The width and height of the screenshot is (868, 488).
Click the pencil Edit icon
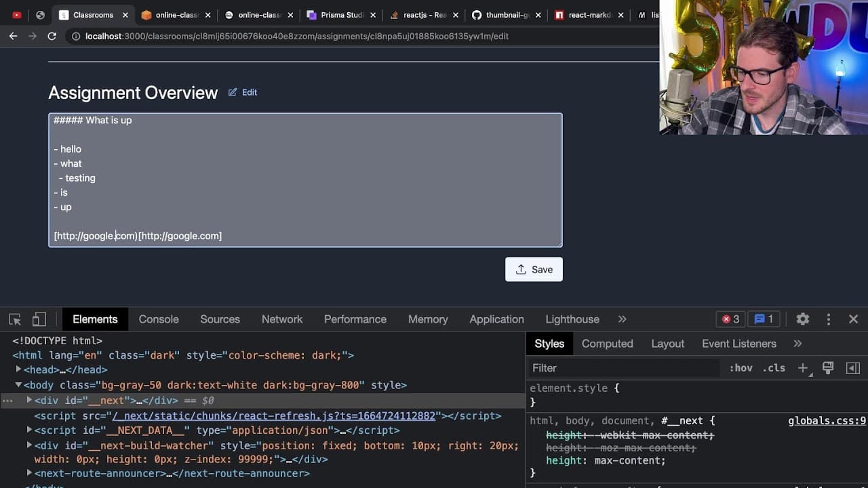tap(233, 92)
